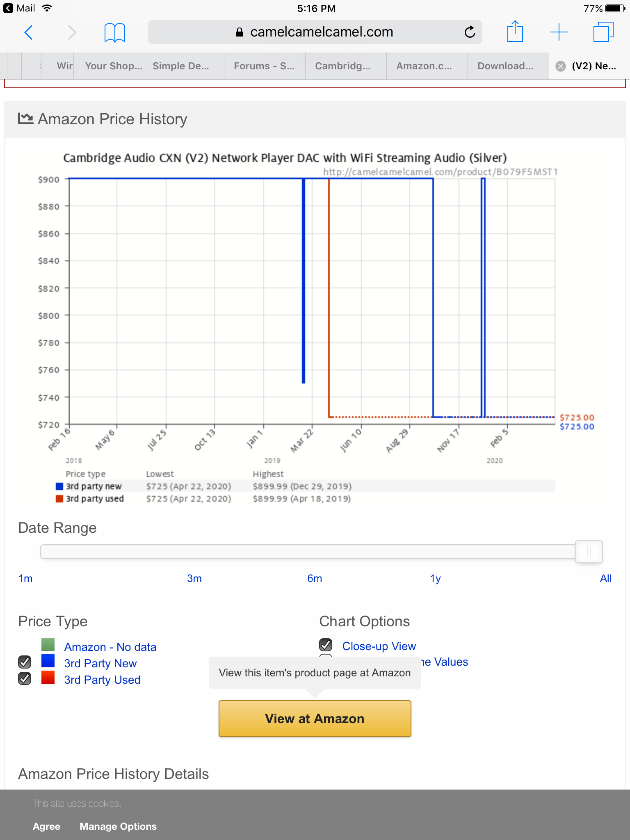
Task: Open the Safari bookmarks book icon
Action: point(114,32)
